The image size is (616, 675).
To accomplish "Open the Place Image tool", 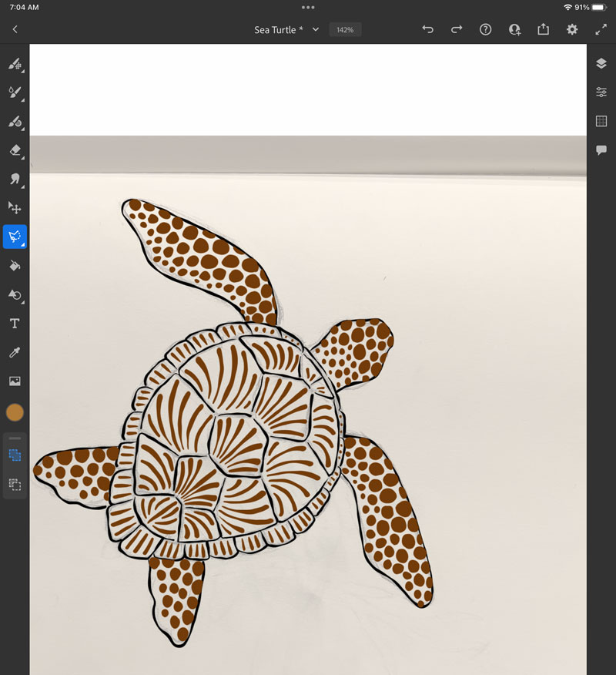I will [15, 380].
